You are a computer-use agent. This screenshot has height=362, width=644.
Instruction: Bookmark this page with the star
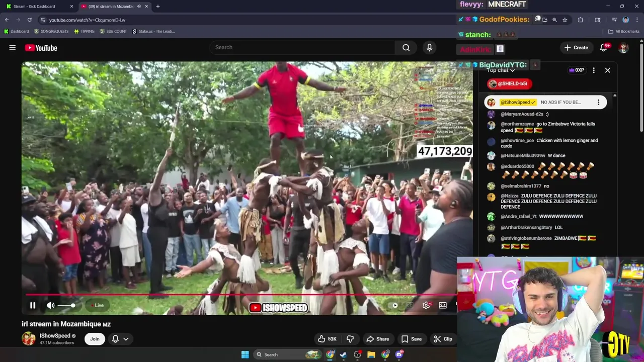click(x=565, y=20)
